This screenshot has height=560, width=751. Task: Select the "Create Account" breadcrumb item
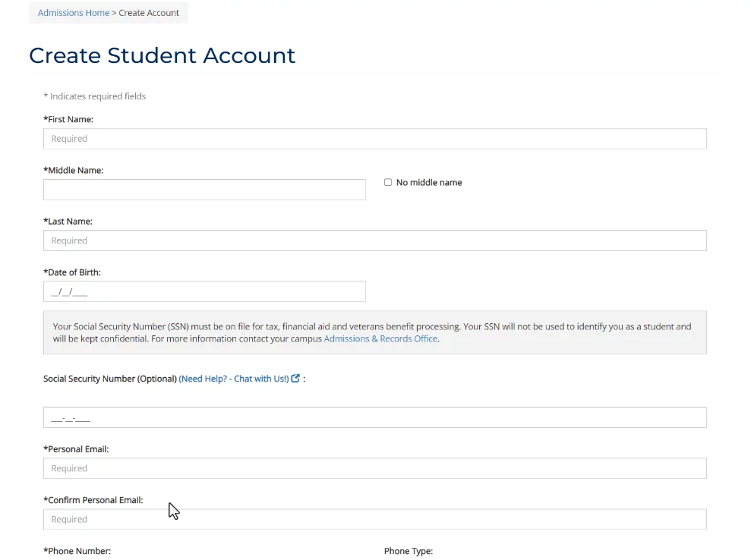tap(149, 12)
